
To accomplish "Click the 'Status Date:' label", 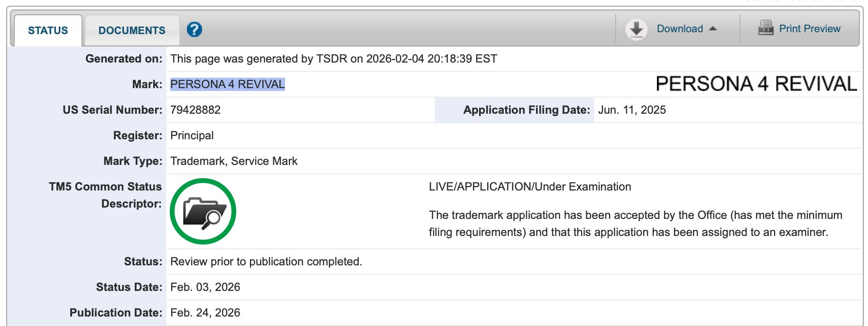I will coord(129,287).
